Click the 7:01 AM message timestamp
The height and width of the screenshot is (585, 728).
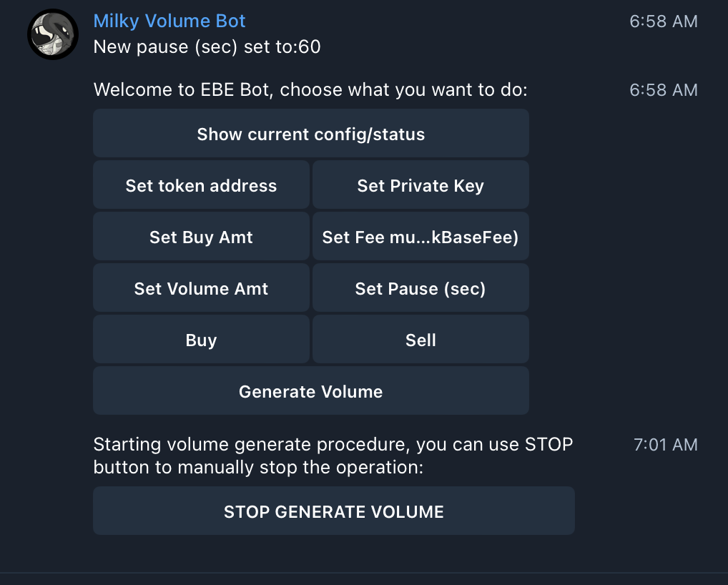tap(665, 445)
